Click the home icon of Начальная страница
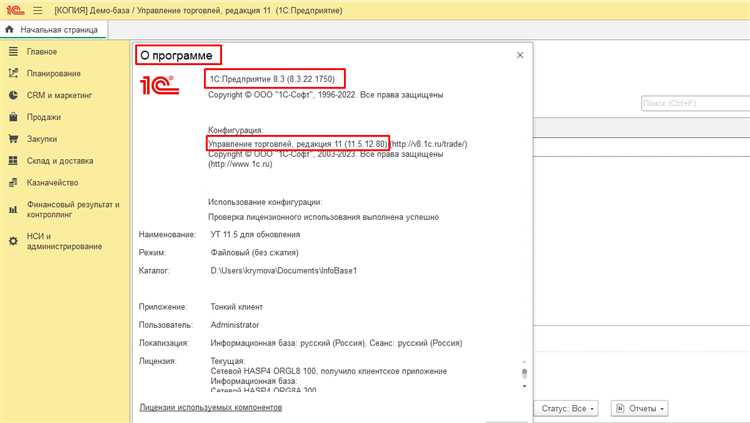Screen dimensions: 750x423 [9, 29]
